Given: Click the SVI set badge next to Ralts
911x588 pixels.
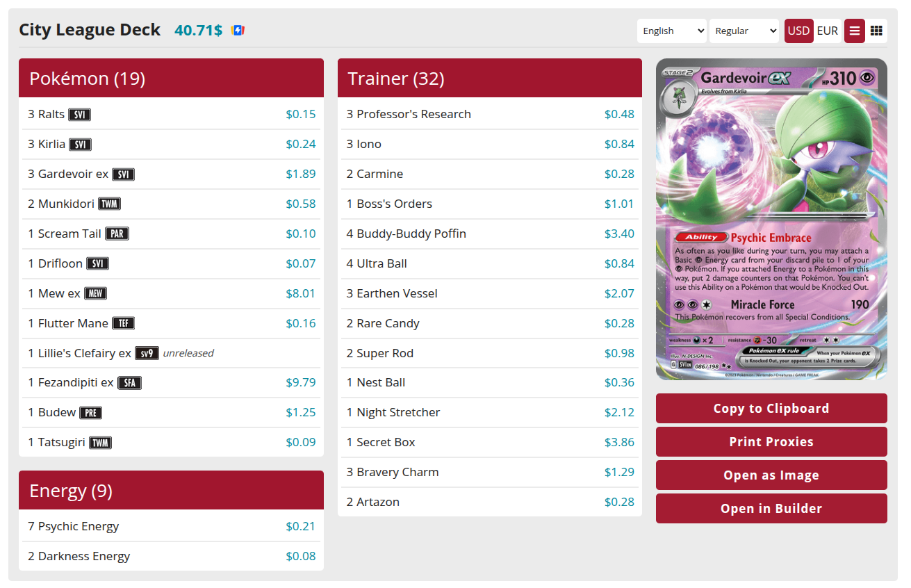Looking at the screenshot, I should 79,115.
